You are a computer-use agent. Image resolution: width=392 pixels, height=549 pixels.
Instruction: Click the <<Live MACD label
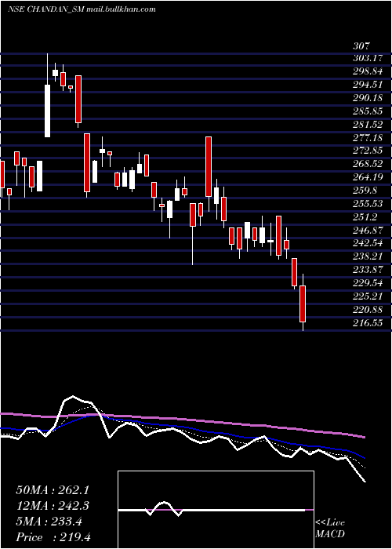pos(330,528)
